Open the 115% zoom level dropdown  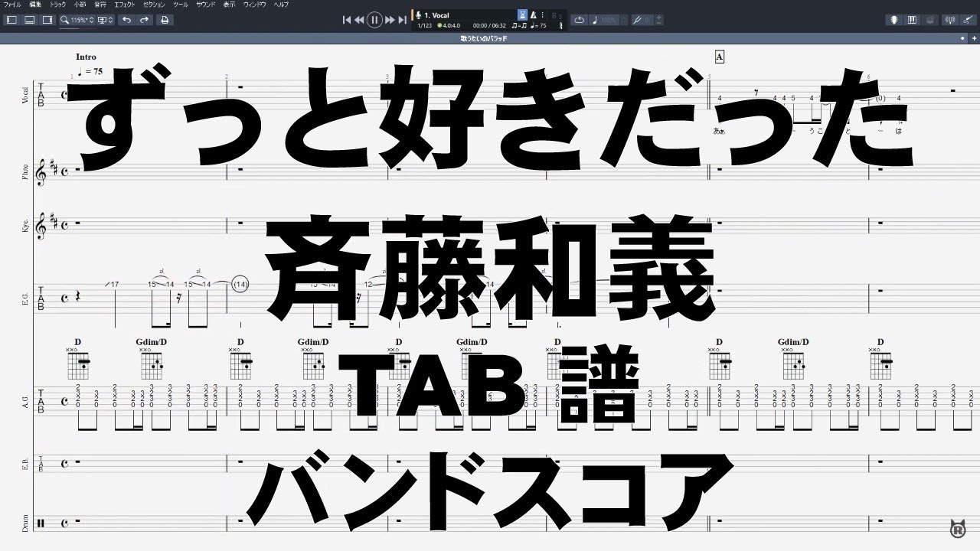[77, 20]
